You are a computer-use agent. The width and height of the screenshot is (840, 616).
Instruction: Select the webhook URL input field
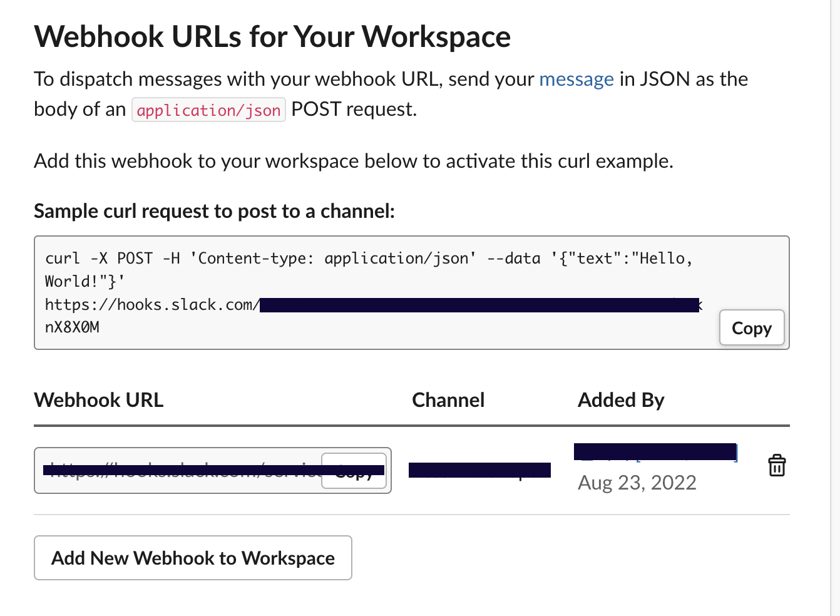(213, 470)
